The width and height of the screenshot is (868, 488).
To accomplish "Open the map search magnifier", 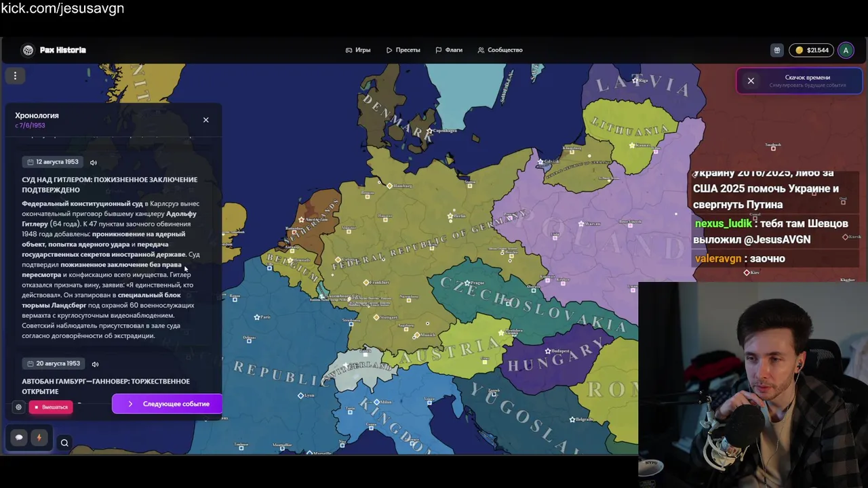I will coord(64,443).
